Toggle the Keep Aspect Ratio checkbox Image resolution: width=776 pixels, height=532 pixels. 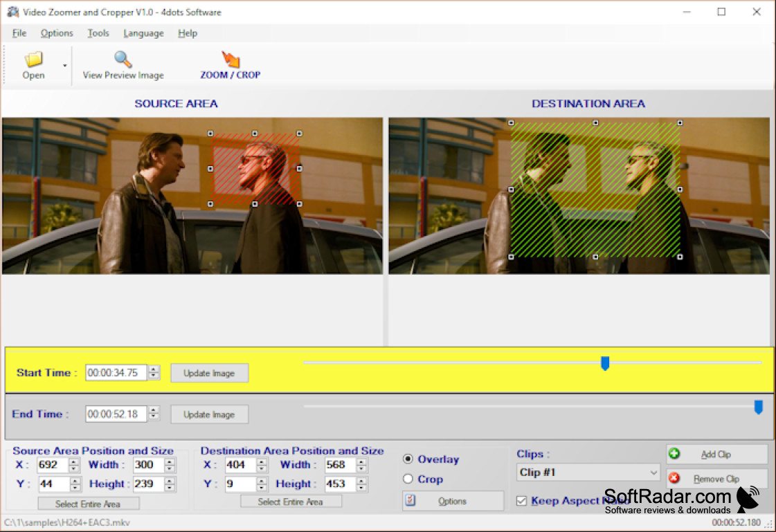pos(522,501)
